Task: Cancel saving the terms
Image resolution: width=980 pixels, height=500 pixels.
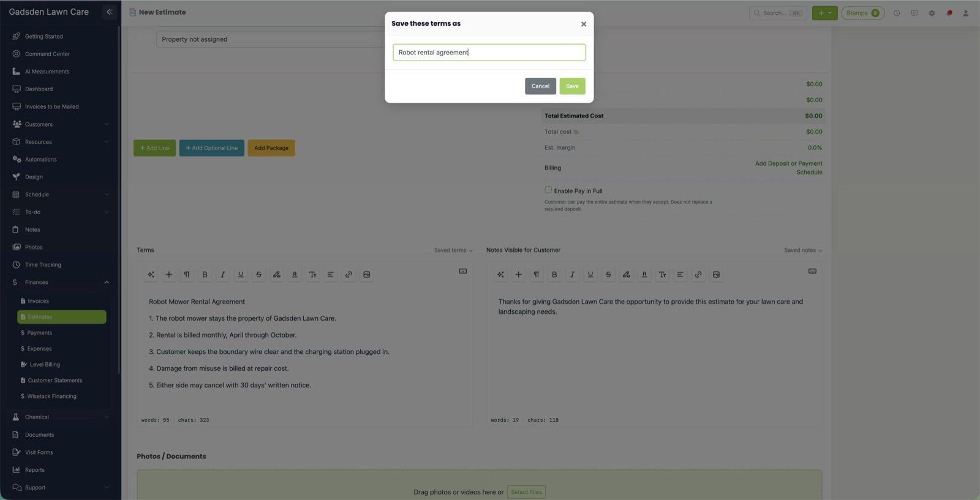Action: click(540, 86)
